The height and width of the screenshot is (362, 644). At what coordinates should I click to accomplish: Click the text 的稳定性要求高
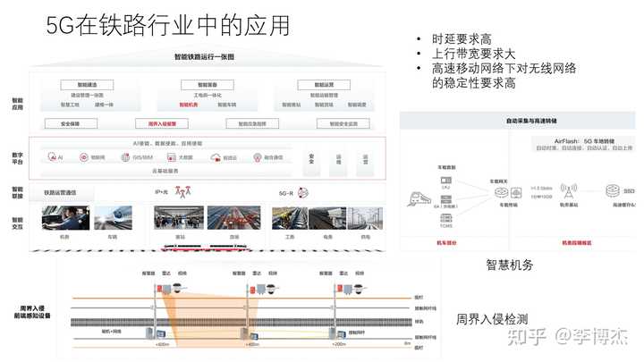tap(473, 83)
